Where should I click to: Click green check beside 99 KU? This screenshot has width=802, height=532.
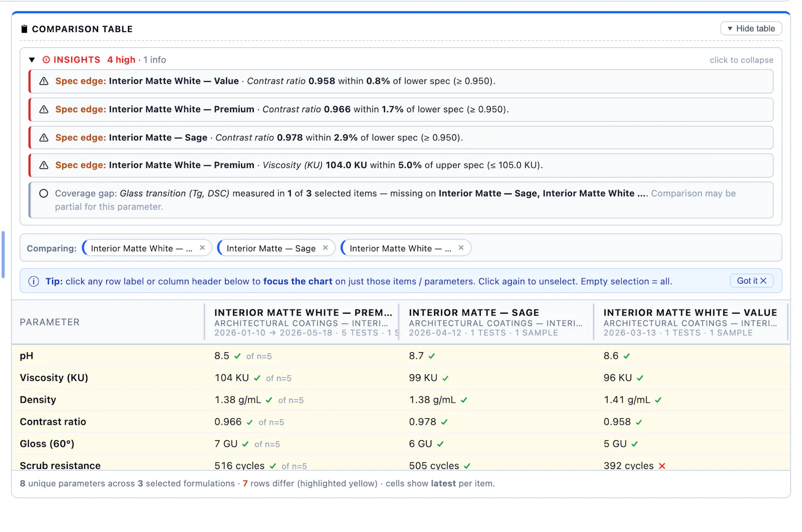[x=446, y=378]
